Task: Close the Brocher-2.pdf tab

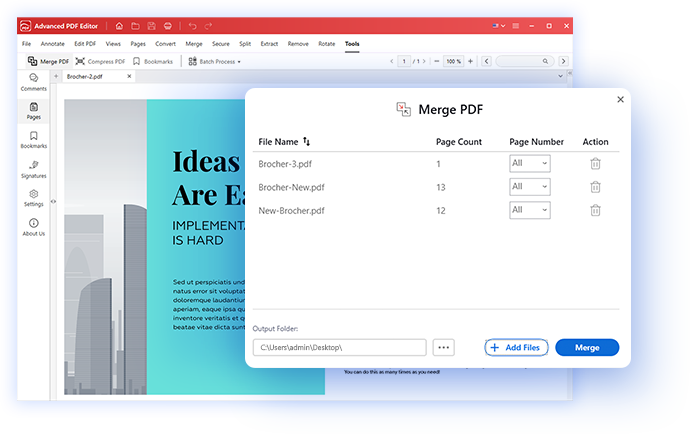Action: pos(129,76)
